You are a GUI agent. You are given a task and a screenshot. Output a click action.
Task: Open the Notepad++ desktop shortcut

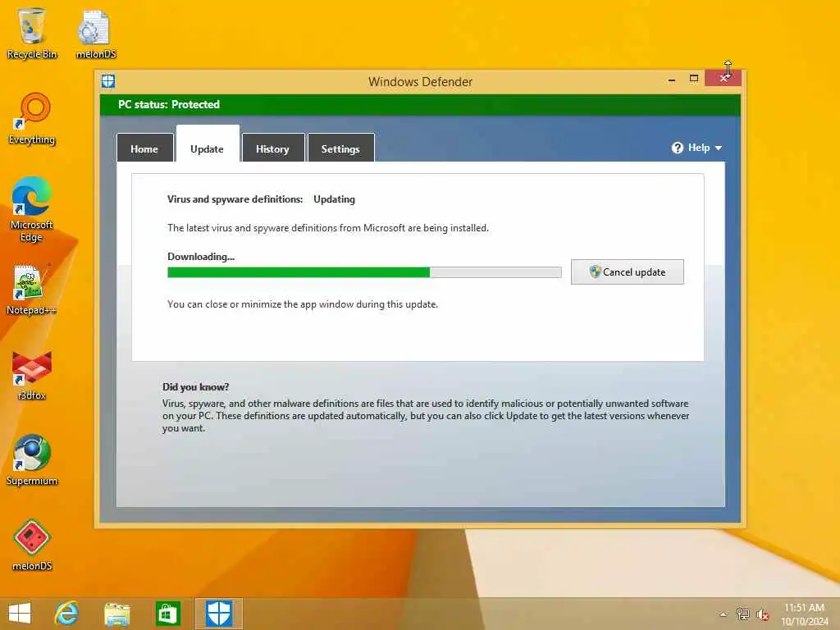tap(32, 290)
